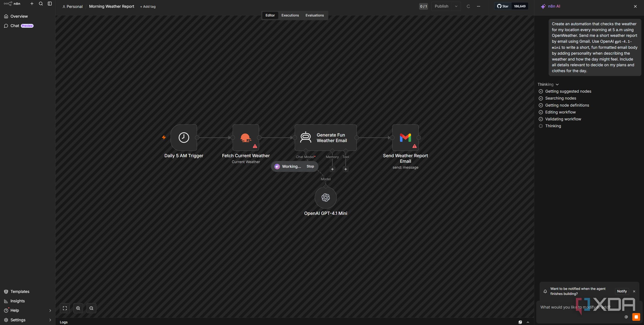Collapse sidebar with panel toggle icon

click(x=50, y=4)
